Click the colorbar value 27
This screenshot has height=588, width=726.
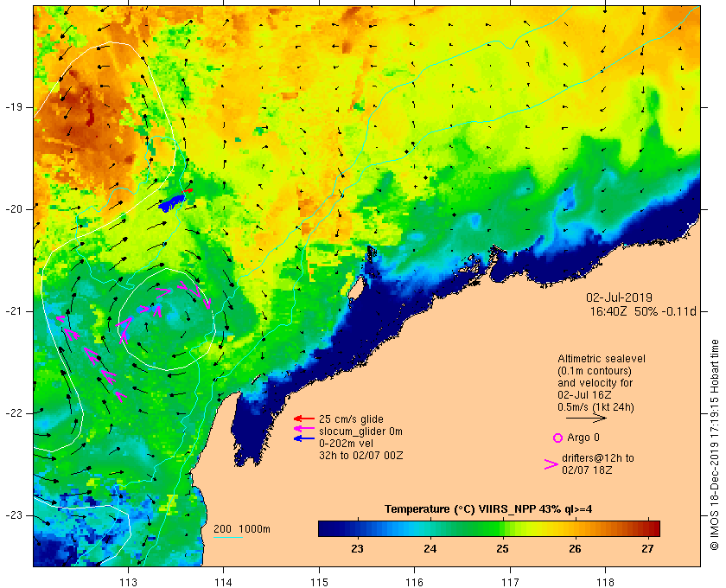coord(647,548)
